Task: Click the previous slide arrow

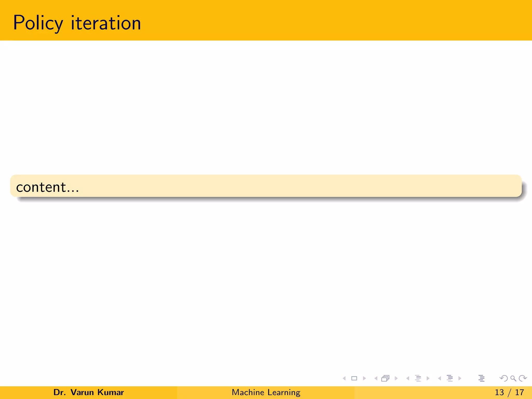Action: [344, 378]
